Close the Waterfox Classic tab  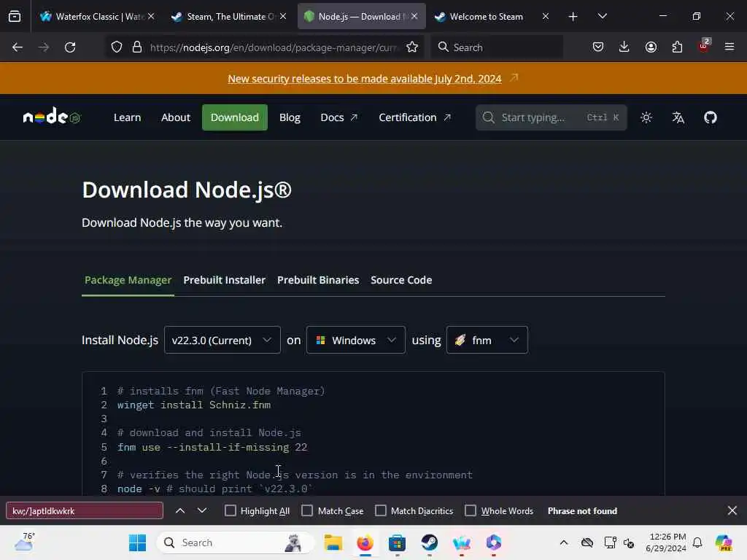151,17
